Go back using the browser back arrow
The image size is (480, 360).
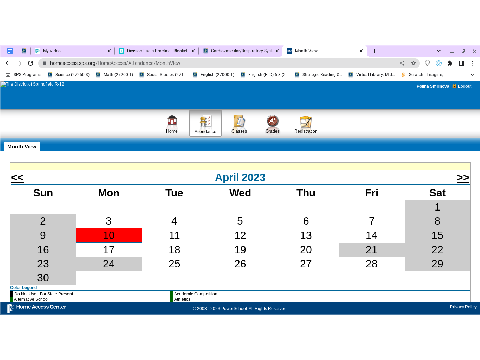point(7,63)
